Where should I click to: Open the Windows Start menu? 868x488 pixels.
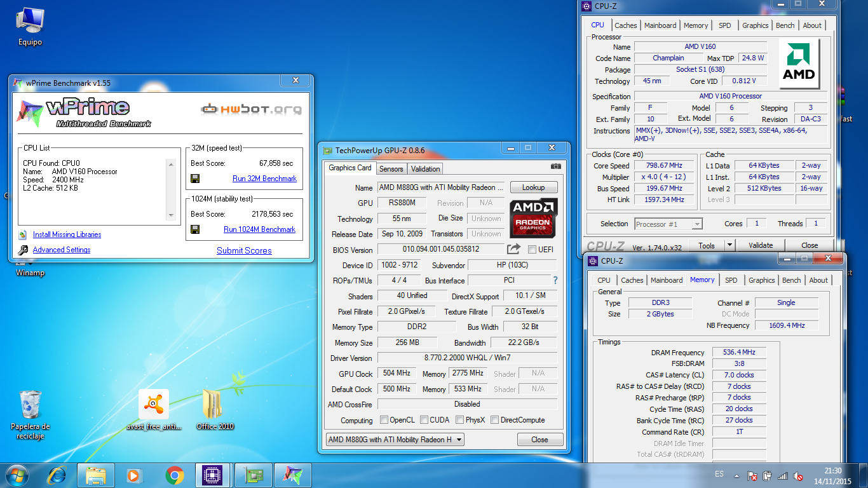pyautogui.click(x=17, y=475)
